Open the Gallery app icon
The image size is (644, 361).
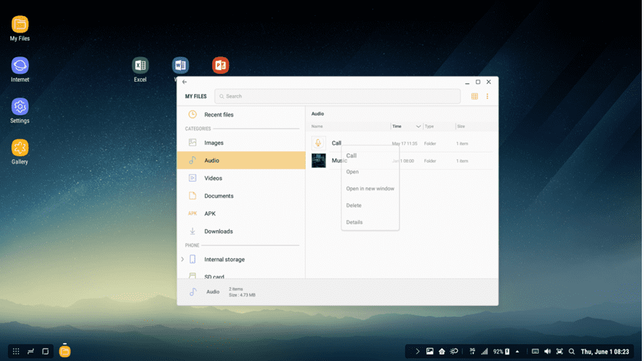click(x=20, y=148)
